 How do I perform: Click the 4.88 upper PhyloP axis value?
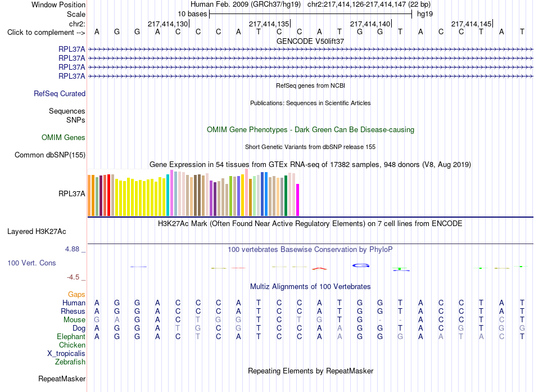pos(72,249)
